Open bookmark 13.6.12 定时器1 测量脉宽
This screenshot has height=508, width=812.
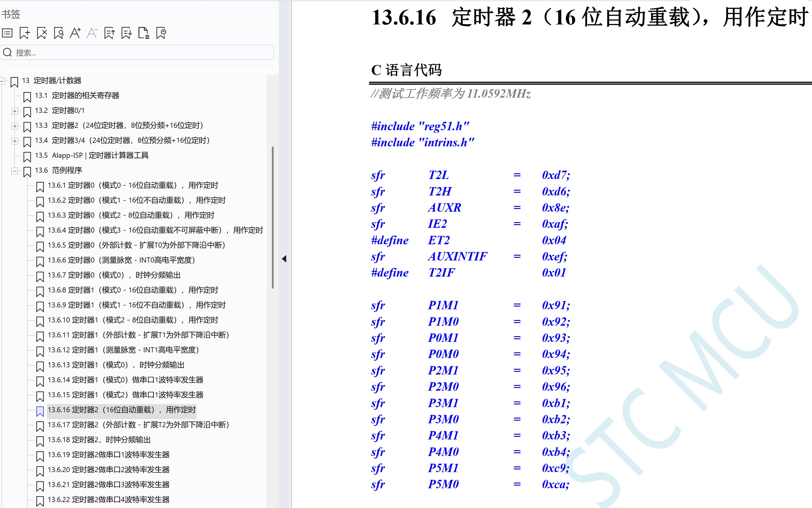point(124,350)
